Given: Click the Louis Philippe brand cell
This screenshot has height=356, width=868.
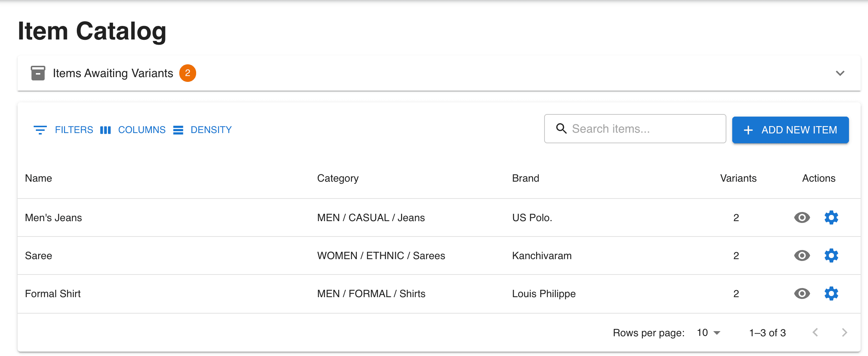Looking at the screenshot, I should 544,293.
